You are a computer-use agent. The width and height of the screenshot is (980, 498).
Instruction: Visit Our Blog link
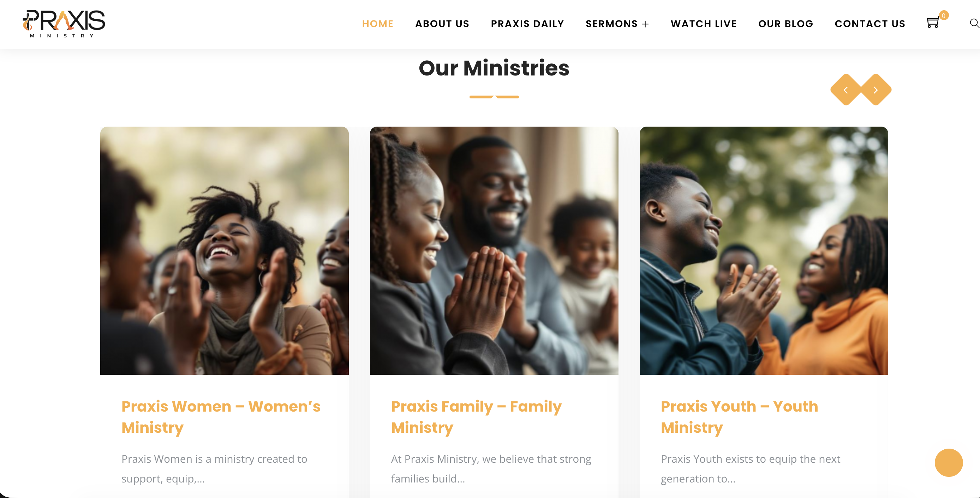(785, 24)
